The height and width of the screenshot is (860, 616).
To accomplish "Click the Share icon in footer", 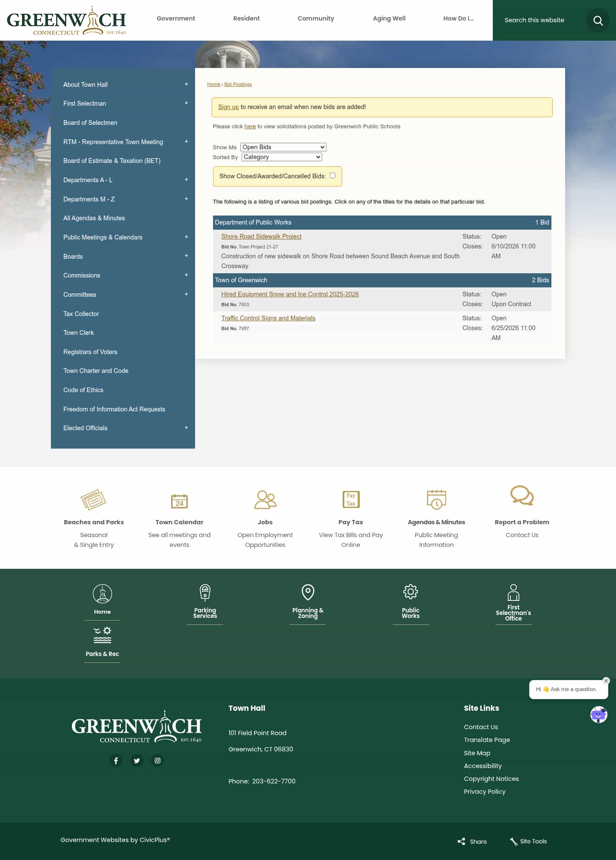I will (461, 841).
